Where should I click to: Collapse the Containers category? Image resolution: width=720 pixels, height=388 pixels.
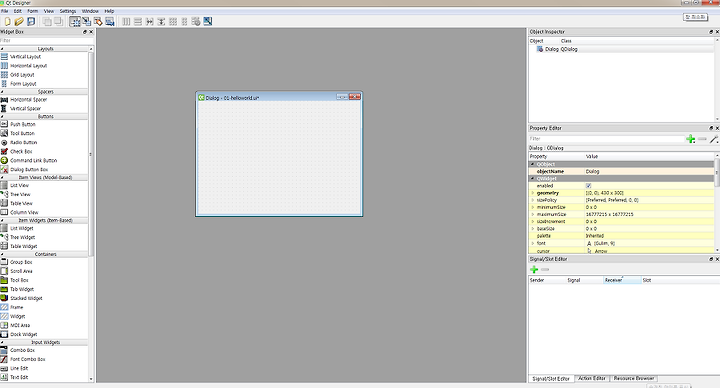point(2,254)
